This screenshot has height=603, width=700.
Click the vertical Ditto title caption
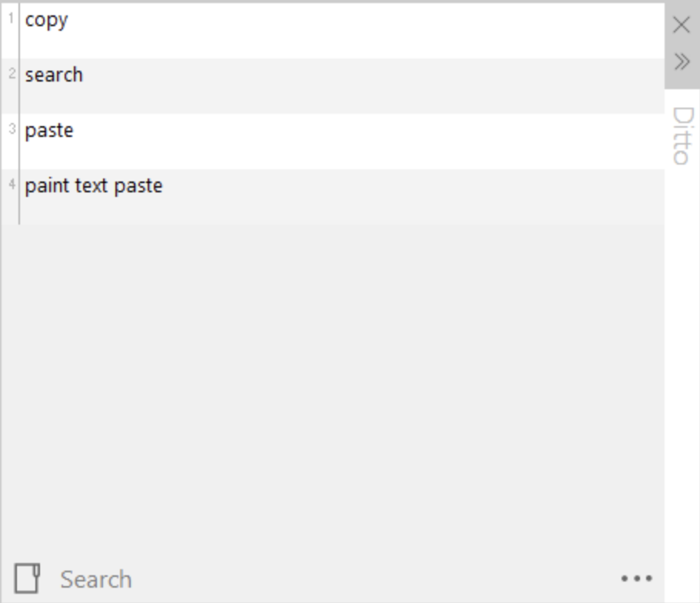point(682,135)
